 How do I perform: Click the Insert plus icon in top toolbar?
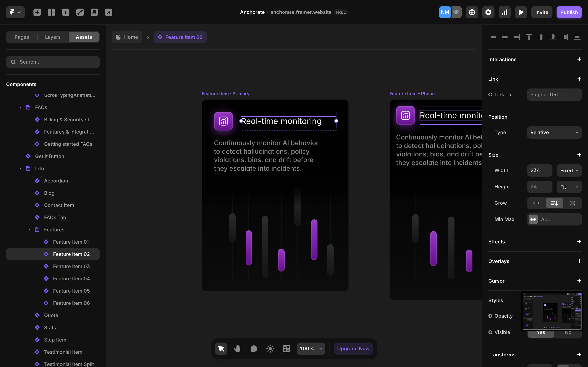pos(37,12)
